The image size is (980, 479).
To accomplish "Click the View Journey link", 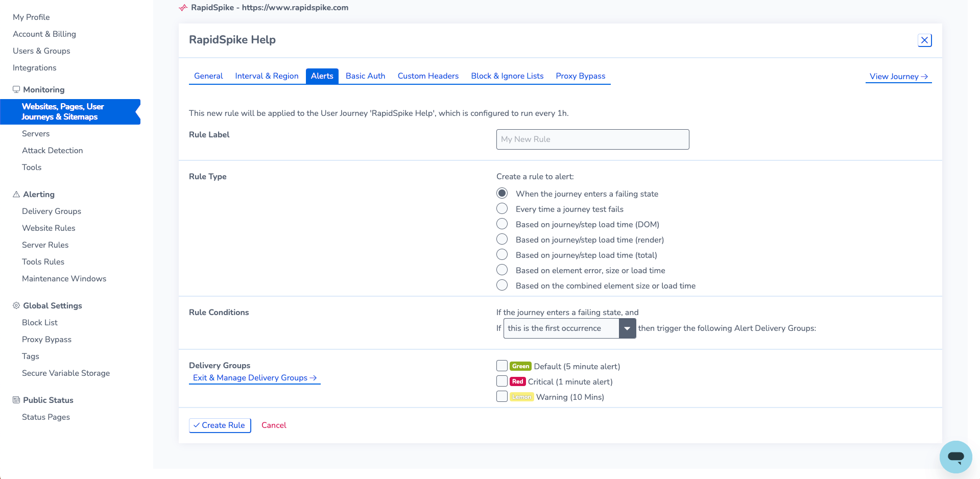I will tap(899, 77).
